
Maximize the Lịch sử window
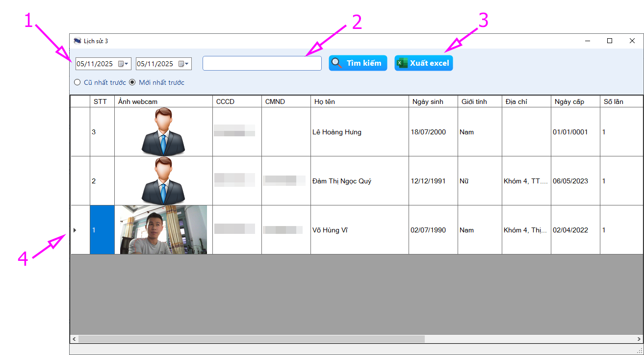(x=610, y=41)
